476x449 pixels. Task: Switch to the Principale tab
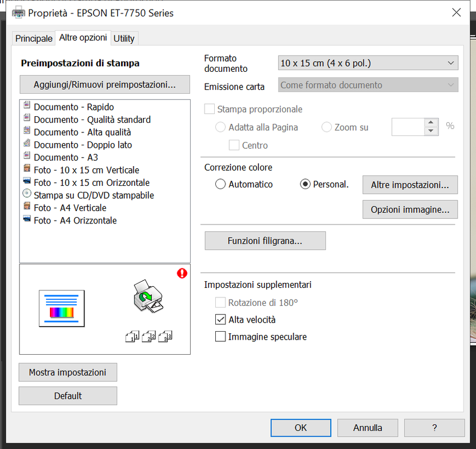click(x=34, y=39)
